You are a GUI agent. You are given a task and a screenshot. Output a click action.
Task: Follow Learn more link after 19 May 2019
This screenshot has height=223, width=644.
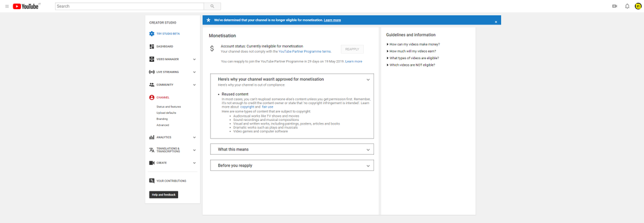pyautogui.click(x=354, y=62)
